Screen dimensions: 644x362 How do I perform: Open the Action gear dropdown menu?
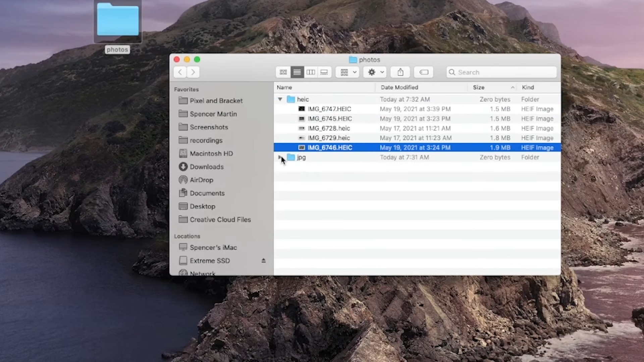[375, 72]
